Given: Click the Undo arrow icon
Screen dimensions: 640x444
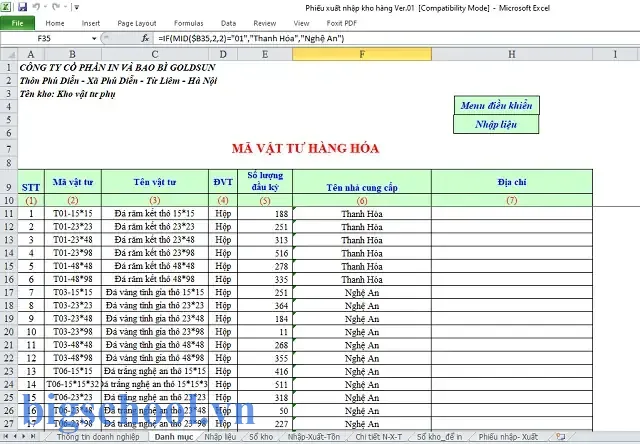Looking at the screenshot, I should [x=36, y=7].
